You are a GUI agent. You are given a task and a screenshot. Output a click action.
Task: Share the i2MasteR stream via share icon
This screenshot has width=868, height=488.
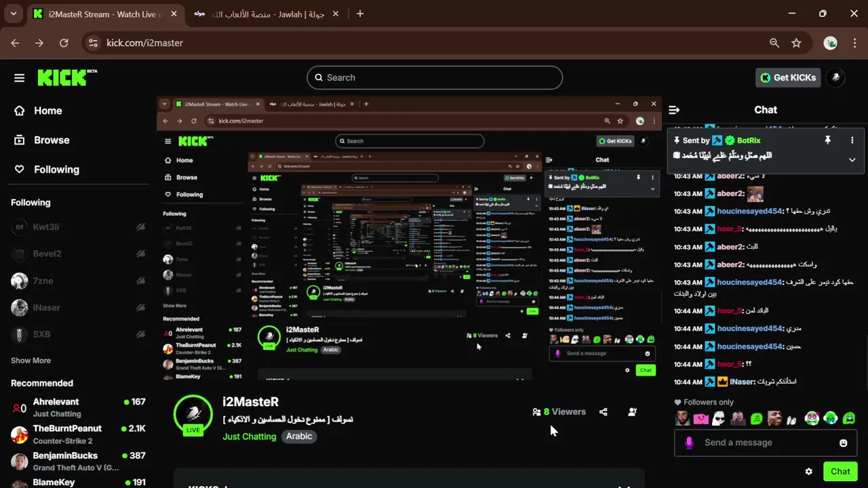pyautogui.click(x=603, y=411)
